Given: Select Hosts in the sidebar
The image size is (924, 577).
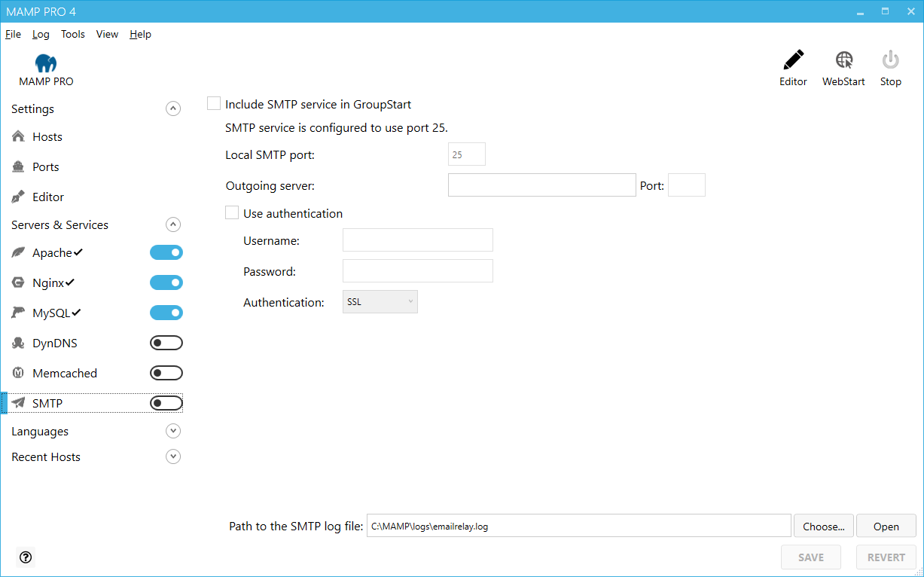Looking at the screenshot, I should coord(47,136).
